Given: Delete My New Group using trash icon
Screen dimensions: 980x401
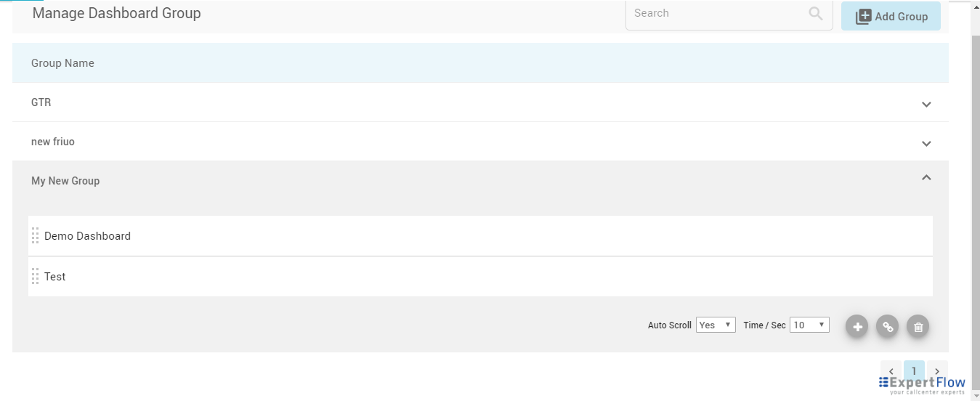Looking at the screenshot, I should coord(918,327).
